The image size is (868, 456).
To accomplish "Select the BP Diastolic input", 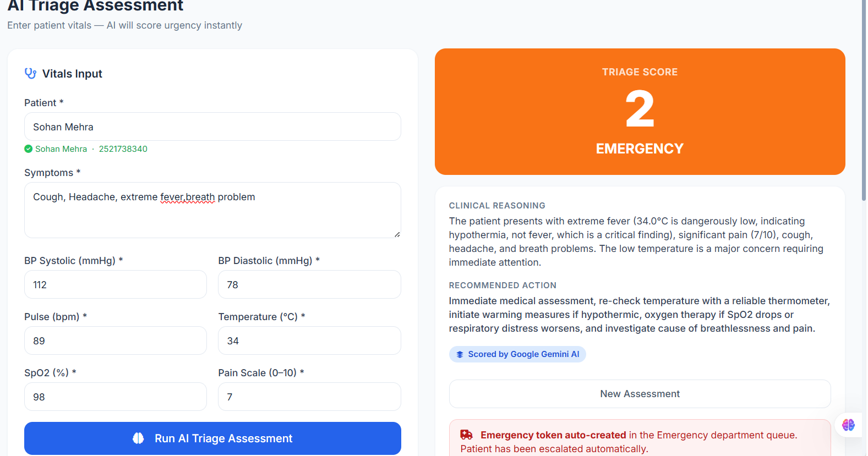I will tap(309, 284).
